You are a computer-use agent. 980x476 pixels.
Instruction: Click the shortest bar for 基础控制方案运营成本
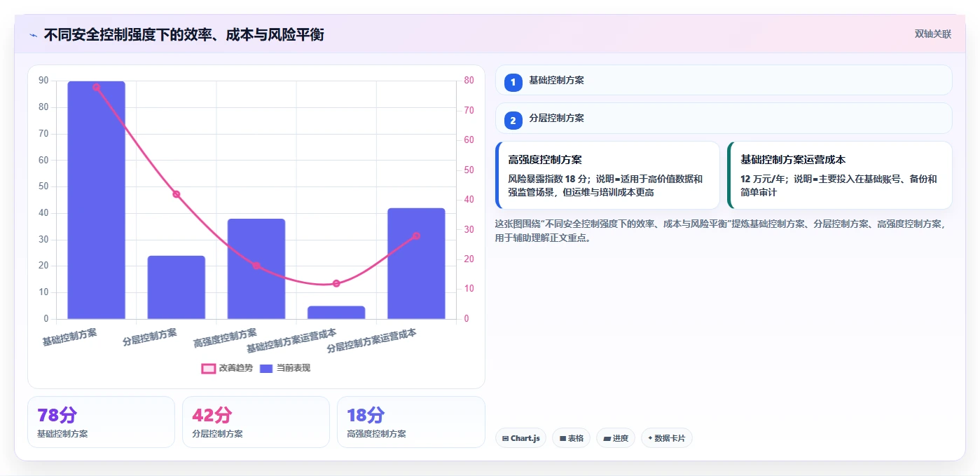point(336,313)
